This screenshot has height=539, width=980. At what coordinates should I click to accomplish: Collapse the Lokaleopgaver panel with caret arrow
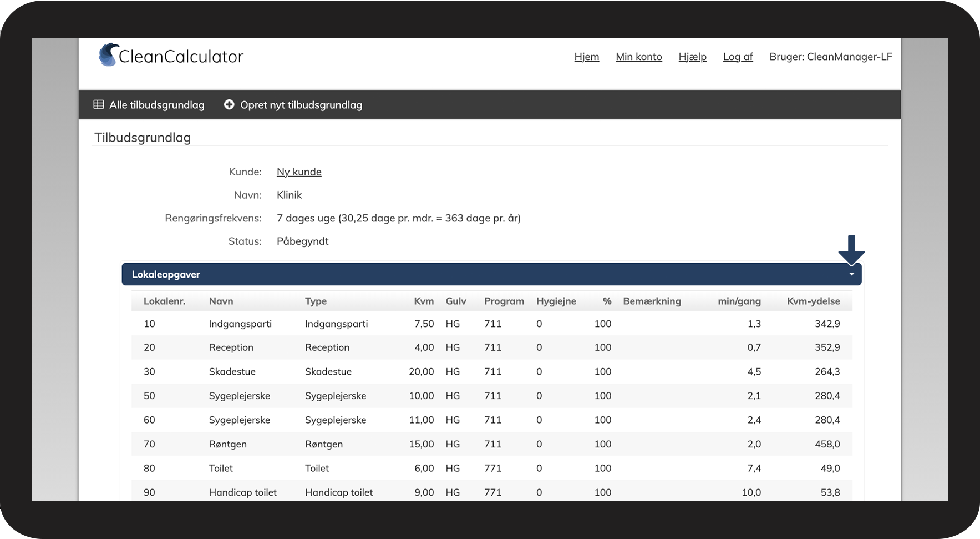point(851,274)
